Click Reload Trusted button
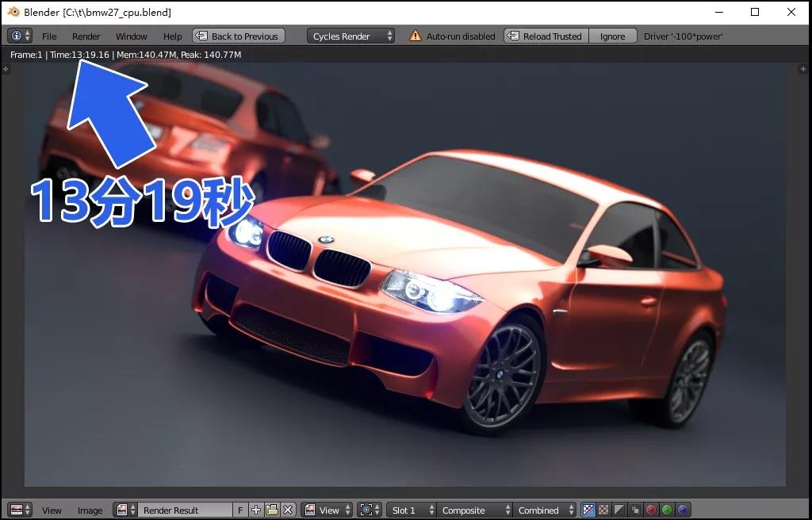812x520 pixels. click(x=546, y=36)
